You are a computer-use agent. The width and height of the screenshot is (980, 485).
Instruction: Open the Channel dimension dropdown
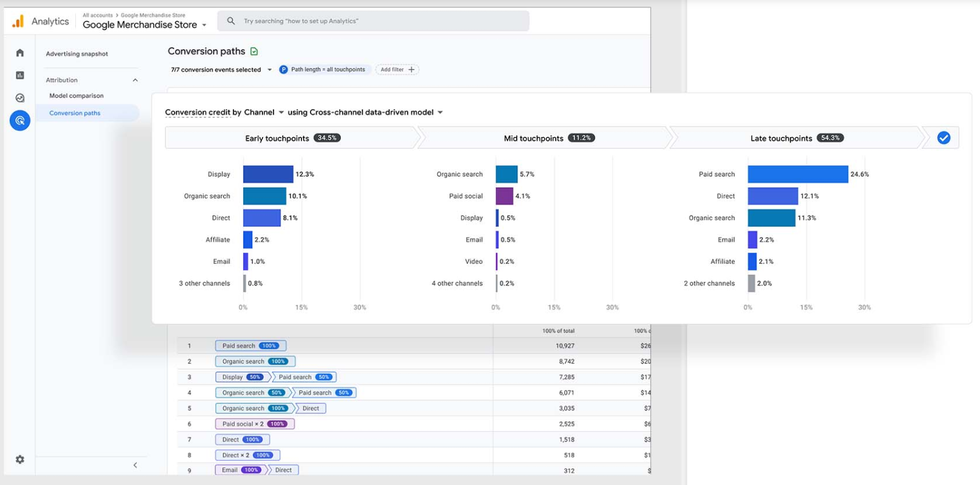click(x=264, y=112)
